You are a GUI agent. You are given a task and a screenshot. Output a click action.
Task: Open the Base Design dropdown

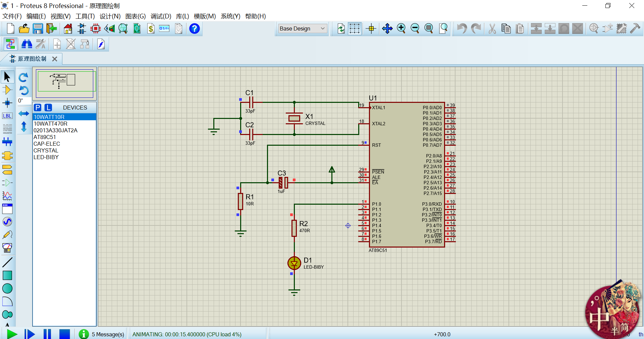point(302,29)
